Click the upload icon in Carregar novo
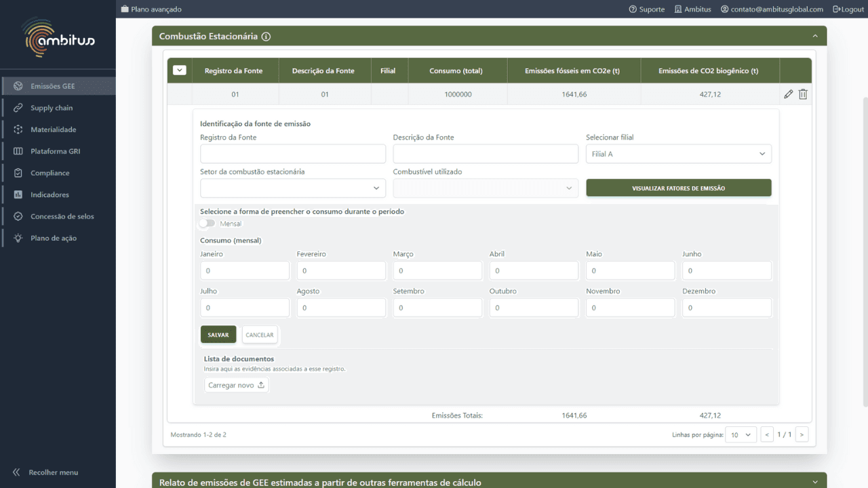The image size is (868, 488). pos(261,385)
